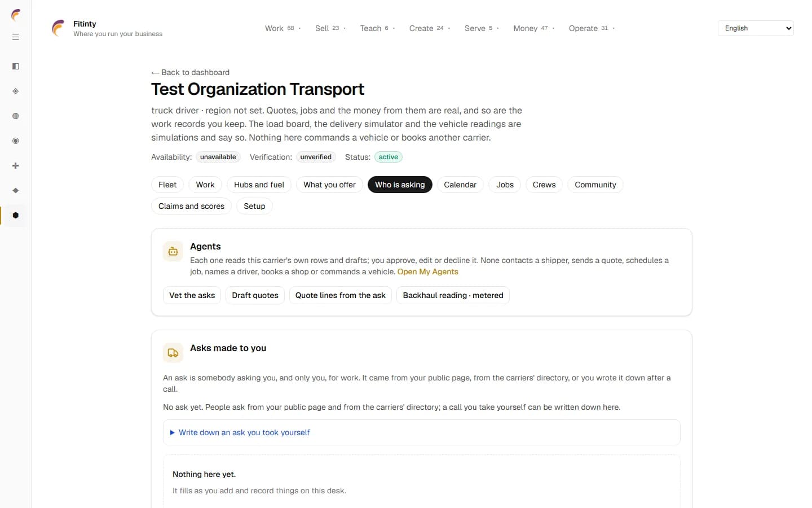Open the hamburger menu in the sidebar

pos(16,37)
